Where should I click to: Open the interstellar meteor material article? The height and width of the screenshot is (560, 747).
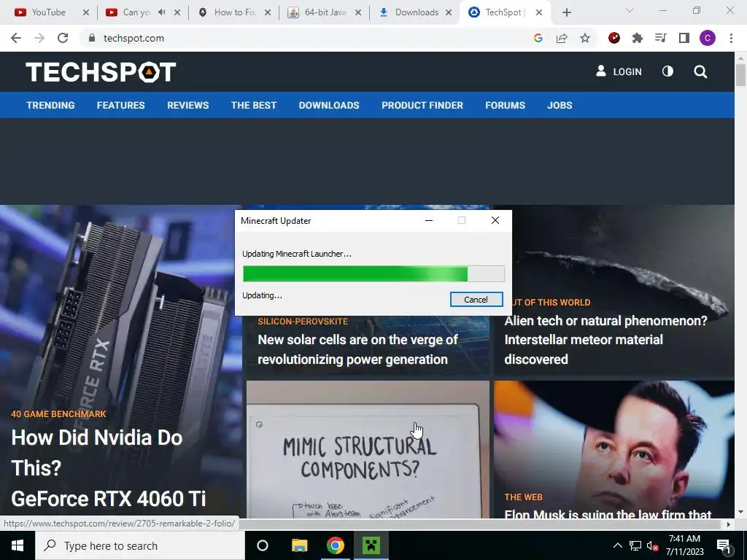(605, 340)
